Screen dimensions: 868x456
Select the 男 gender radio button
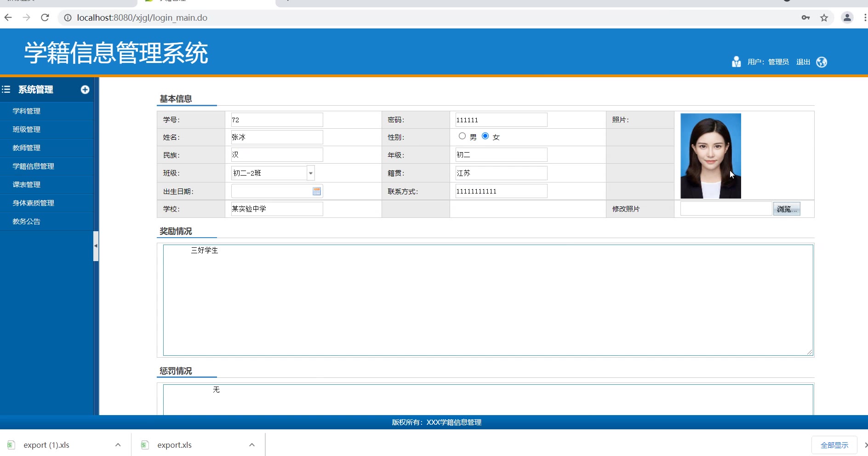click(462, 136)
